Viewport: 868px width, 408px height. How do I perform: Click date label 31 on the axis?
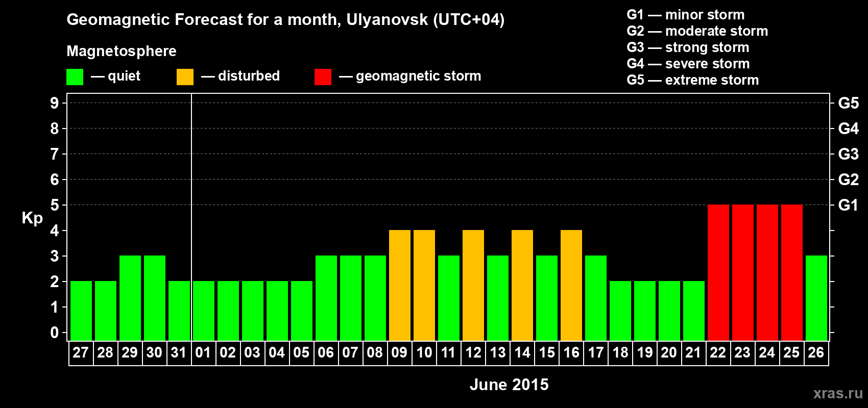(x=179, y=353)
